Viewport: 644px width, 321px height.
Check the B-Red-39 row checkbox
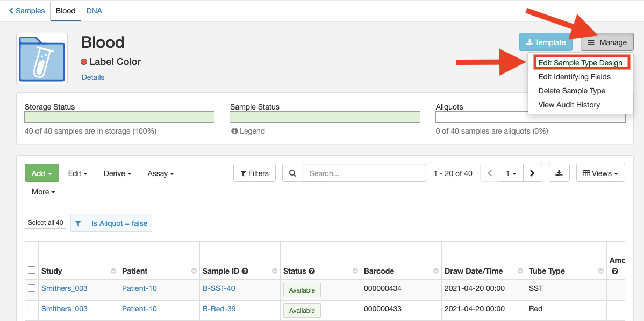click(x=32, y=309)
